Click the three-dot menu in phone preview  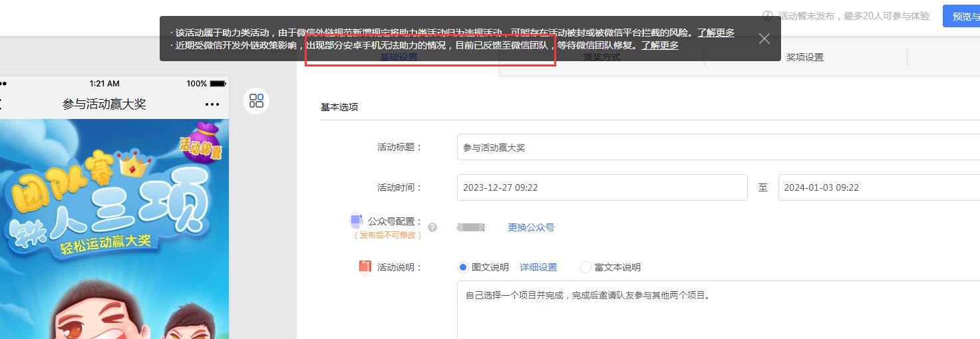pos(212,104)
